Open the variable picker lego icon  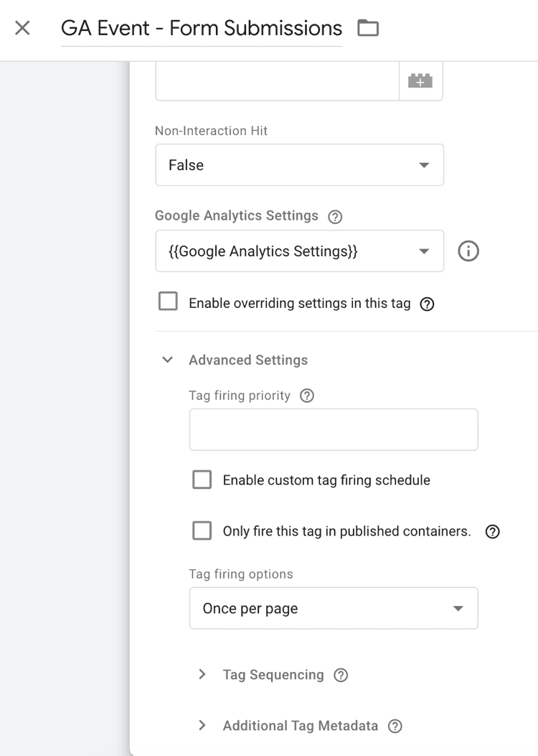[421, 80]
